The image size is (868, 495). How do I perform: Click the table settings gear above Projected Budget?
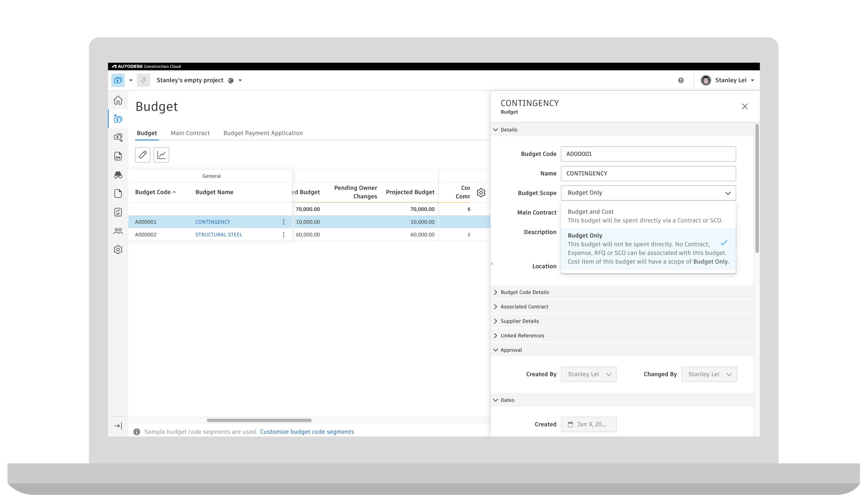(x=481, y=192)
